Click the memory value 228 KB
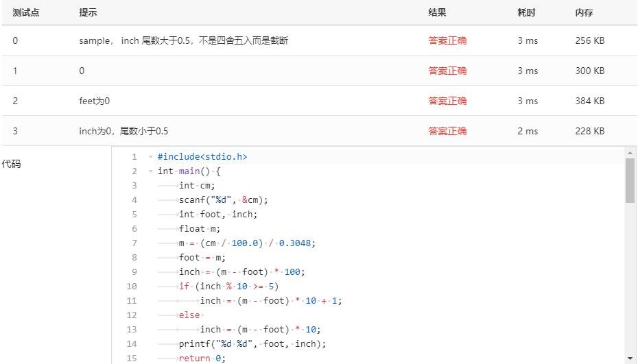 click(590, 131)
